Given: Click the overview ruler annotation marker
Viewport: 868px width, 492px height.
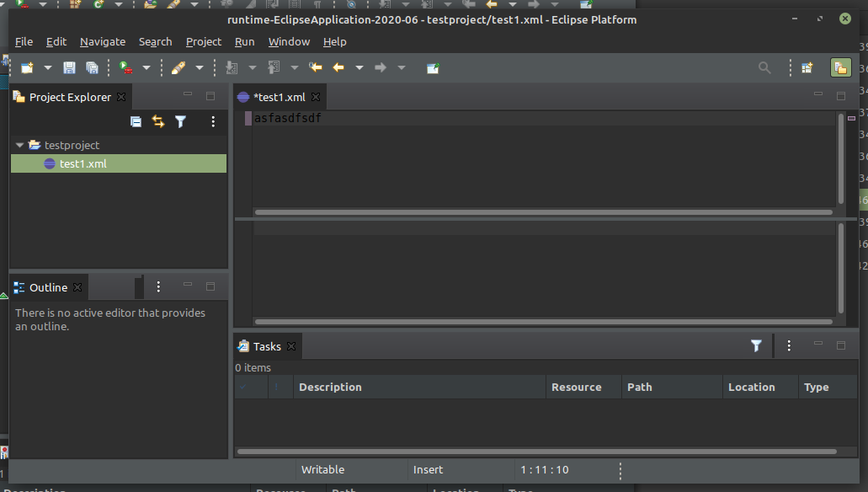Looking at the screenshot, I should pos(851,118).
